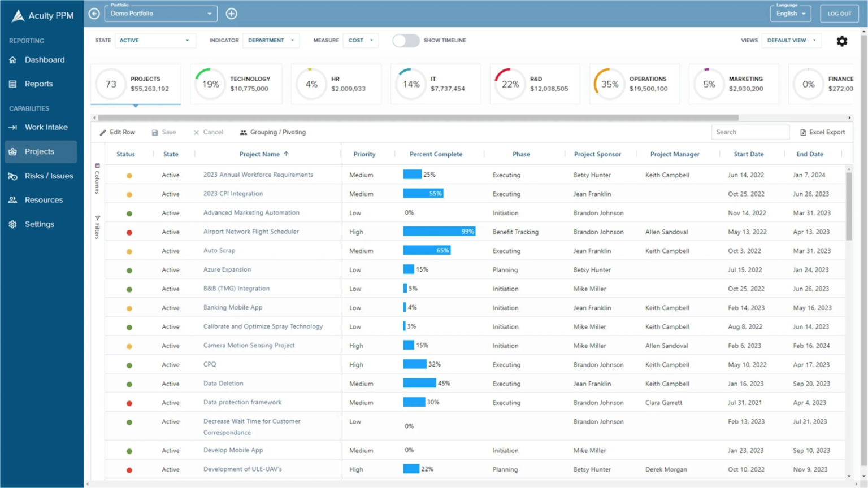Open the Filters side panel tab
The height and width of the screenshot is (488, 868).
point(97,225)
